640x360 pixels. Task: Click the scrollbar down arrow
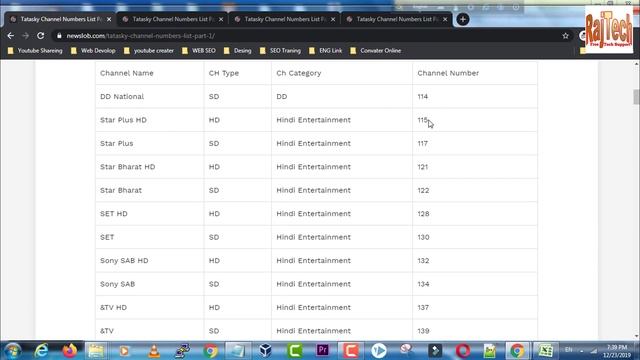coord(636,336)
